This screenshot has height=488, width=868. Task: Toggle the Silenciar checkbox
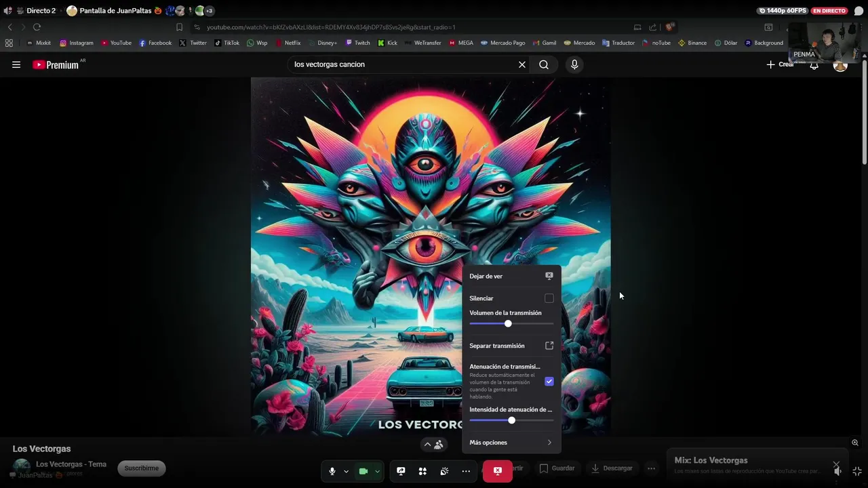click(549, 298)
